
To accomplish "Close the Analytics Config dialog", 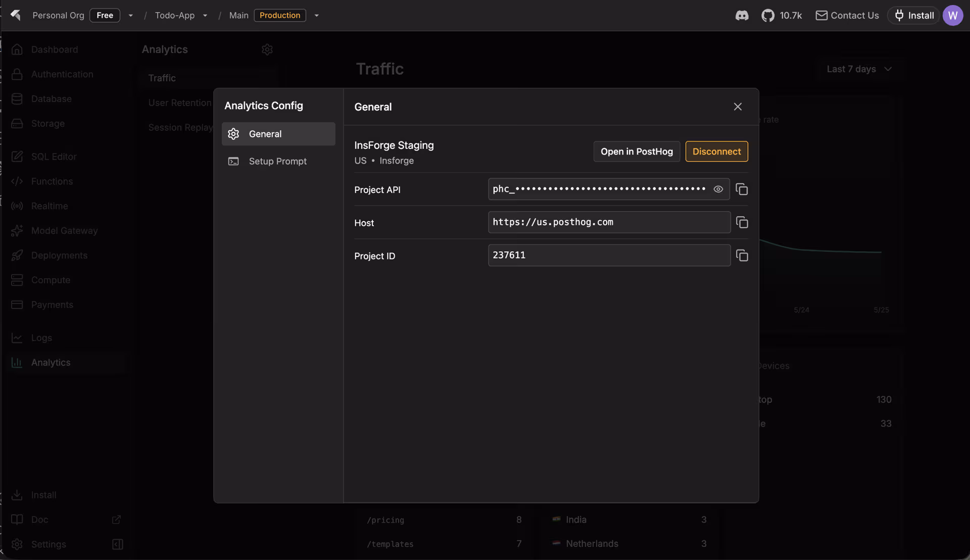I will (738, 107).
